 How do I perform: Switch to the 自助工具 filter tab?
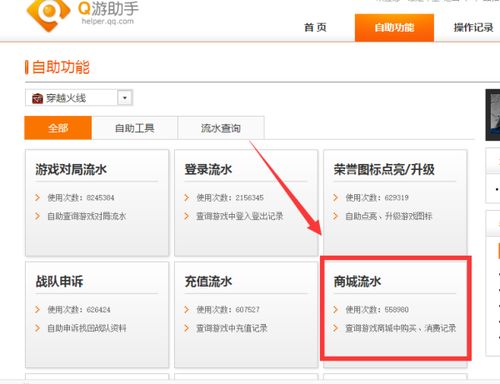pyautogui.click(x=135, y=128)
